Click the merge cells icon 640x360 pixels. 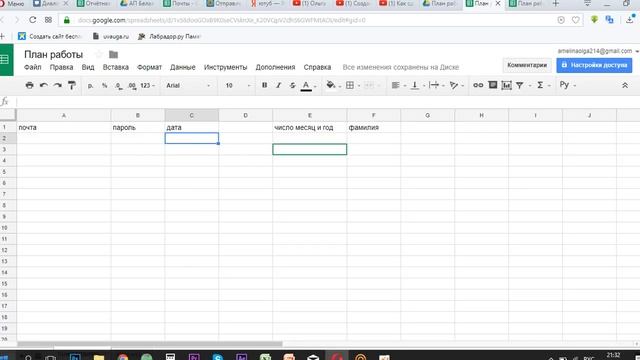pyautogui.click(x=369, y=85)
